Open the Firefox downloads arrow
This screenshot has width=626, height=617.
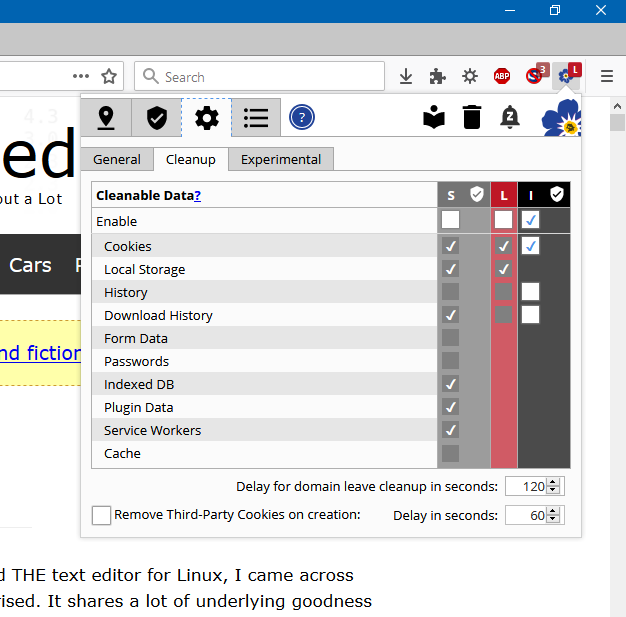click(406, 76)
